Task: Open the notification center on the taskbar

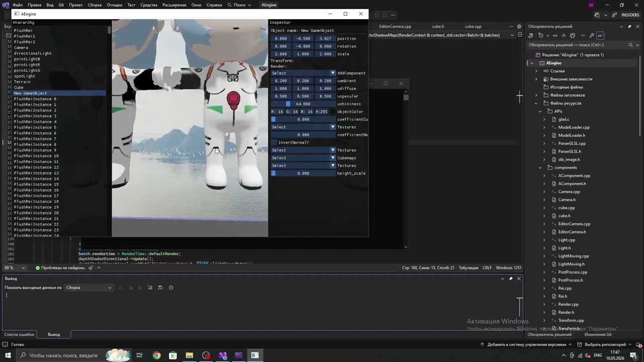Action: 633,355
